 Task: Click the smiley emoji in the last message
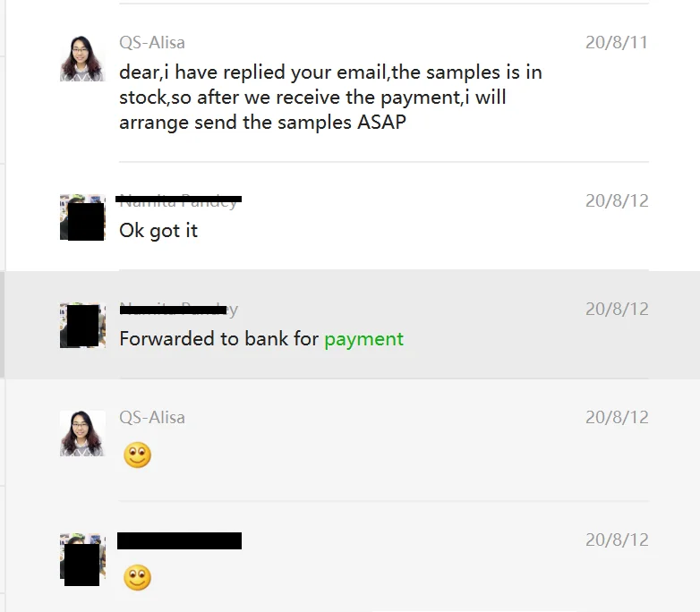pos(137,578)
